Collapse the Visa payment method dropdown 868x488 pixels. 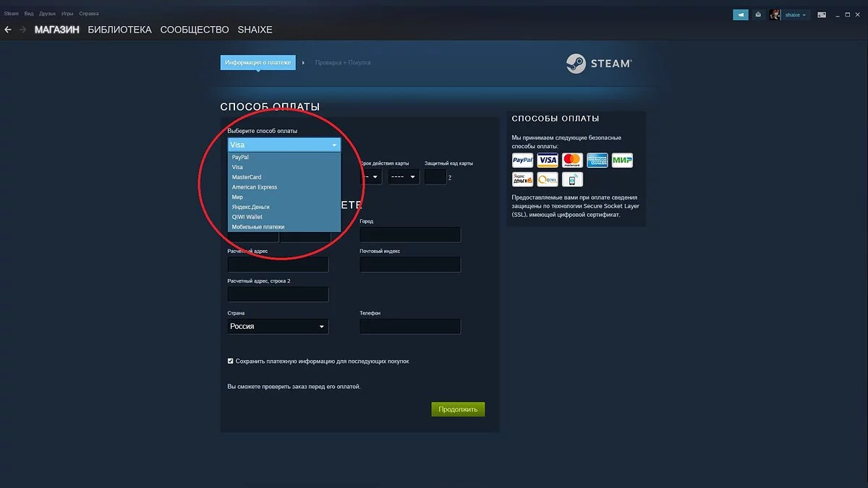pos(284,145)
